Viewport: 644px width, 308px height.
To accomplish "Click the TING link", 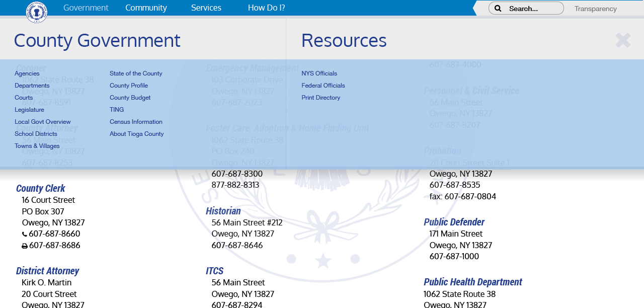I will pos(117,110).
